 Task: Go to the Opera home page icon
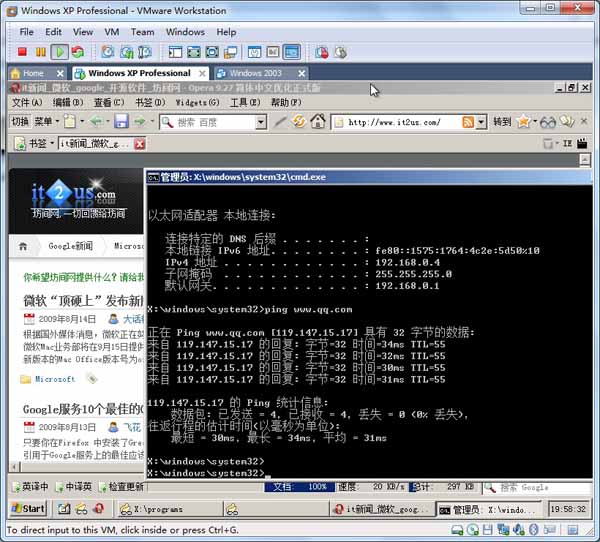318,122
